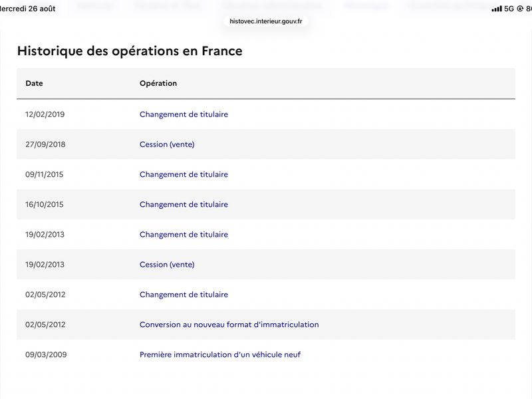Image resolution: width=532 pixels, height=399 pixels.
Task: Tap the 5G network indicator
Action: pos(509,9)
